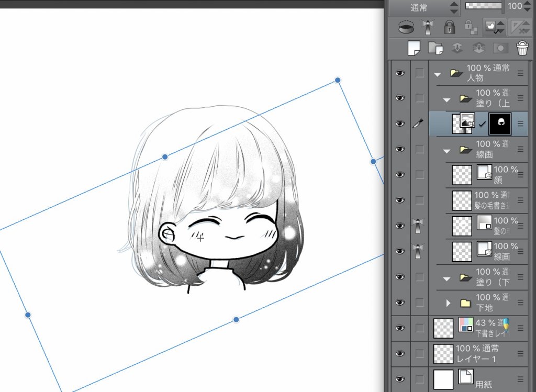Create a new layer folder
The height and width of the screenshot is (392, 536).
(x=435, y=48)
